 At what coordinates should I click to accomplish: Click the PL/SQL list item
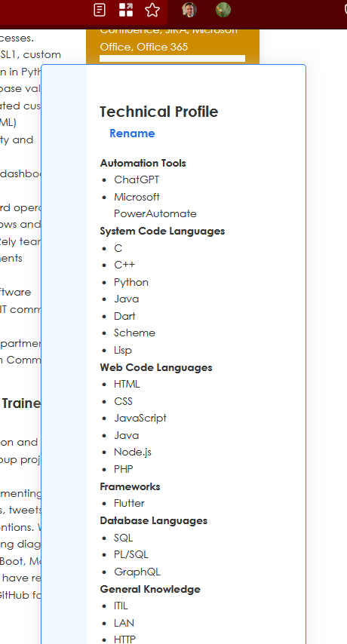point(131,555)
